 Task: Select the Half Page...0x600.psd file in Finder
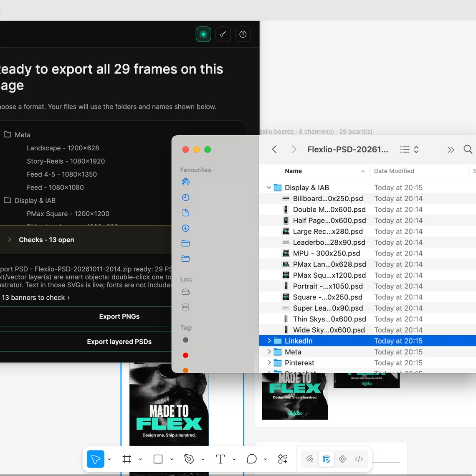pos(367,220)
